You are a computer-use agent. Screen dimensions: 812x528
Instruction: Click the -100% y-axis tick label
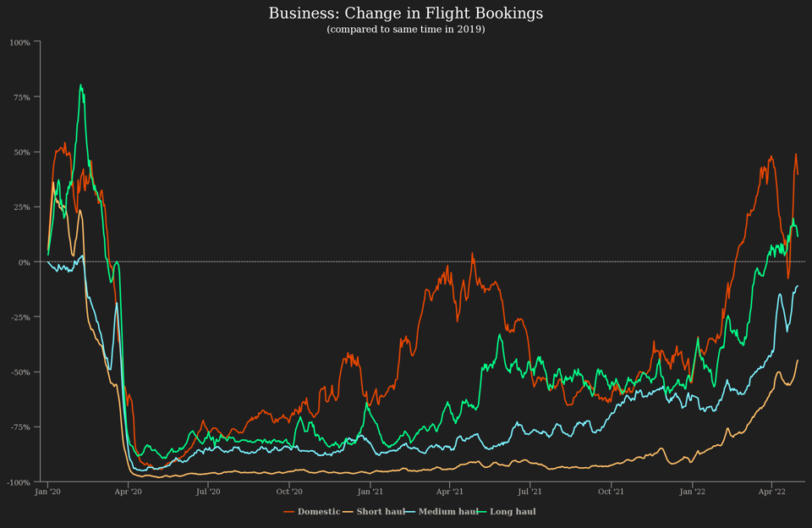19,482
